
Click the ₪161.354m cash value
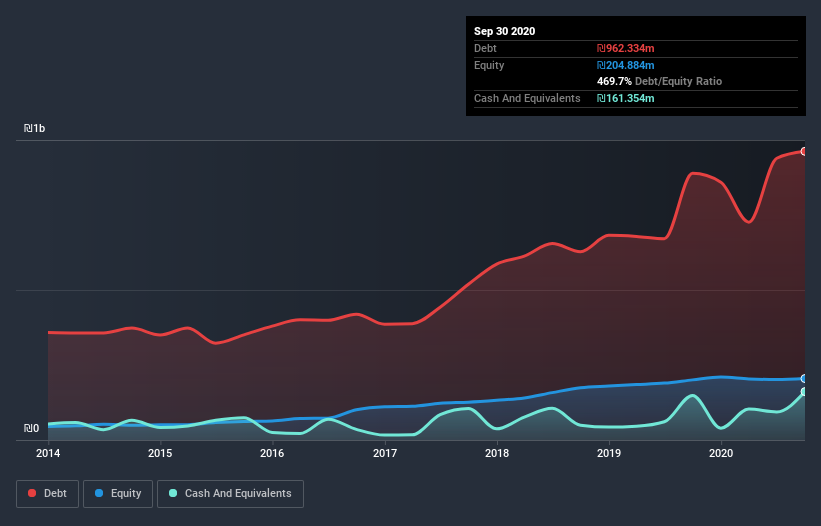(x=626, y=98)
